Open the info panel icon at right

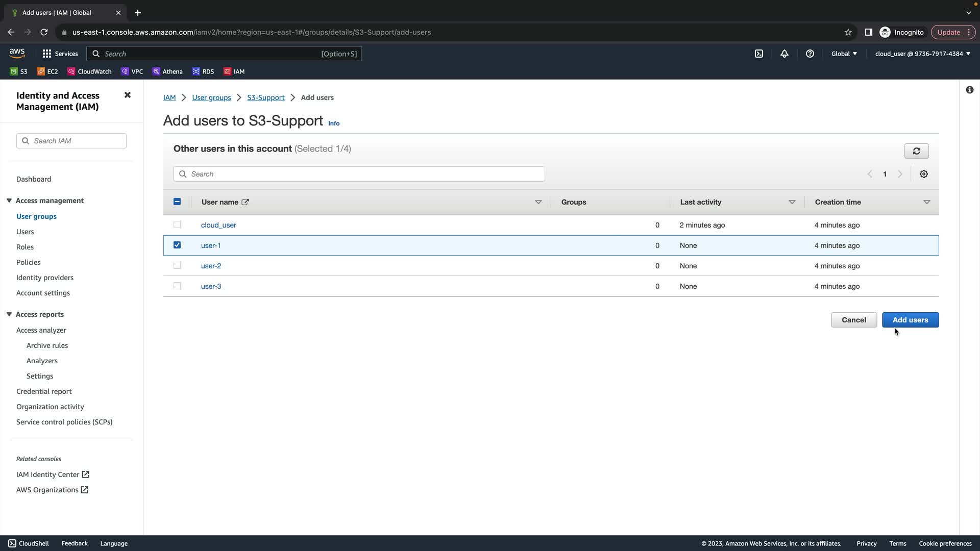(969, 90)
